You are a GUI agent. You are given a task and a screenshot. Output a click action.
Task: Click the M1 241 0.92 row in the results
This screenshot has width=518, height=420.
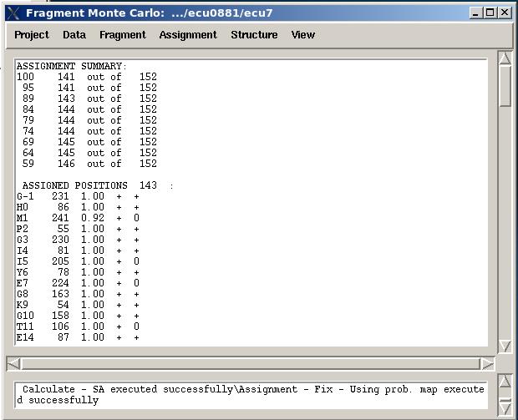tap(78, 218)
